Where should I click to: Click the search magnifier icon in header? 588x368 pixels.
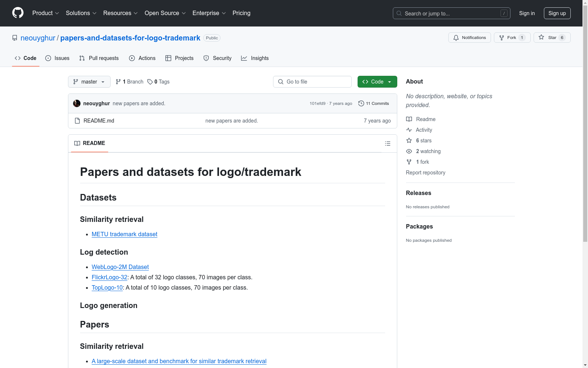coord(399,13)
